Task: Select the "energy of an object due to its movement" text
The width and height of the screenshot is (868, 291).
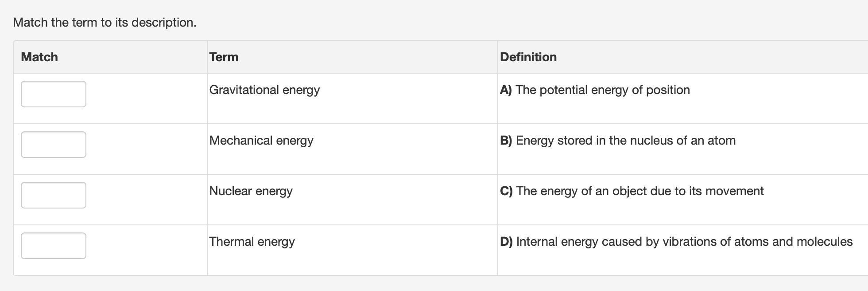Action: coord(640,191)
